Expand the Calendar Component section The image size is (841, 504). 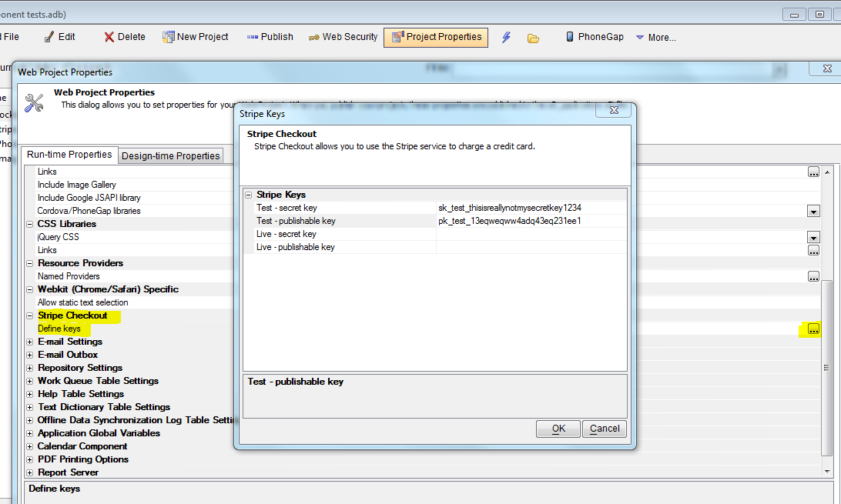click(30, 447)
